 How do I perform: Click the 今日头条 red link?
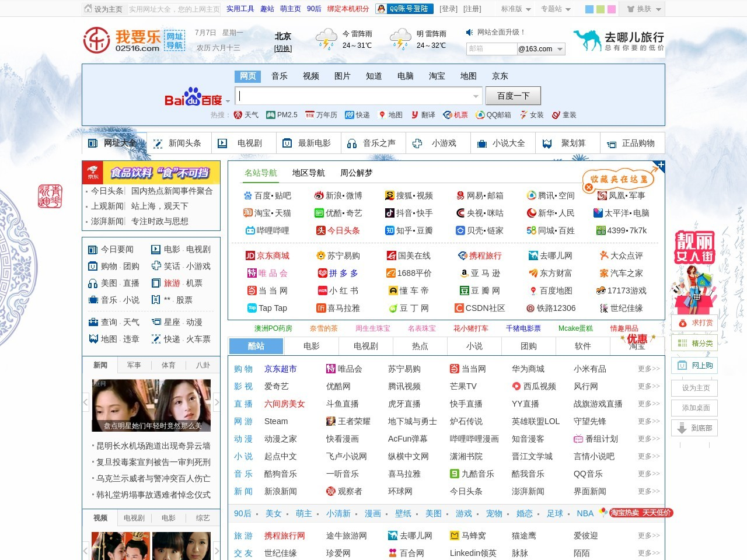click(x=338, y=230)
